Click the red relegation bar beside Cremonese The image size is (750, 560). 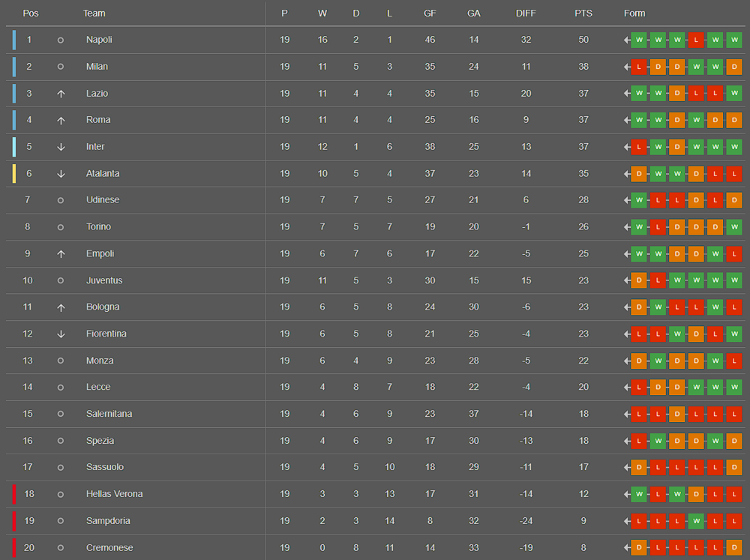coord(13,547)
